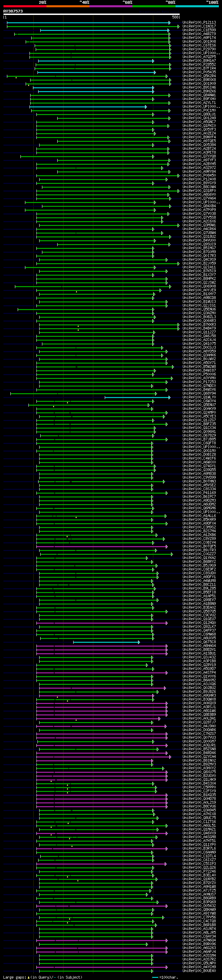Select label UniRef100_B7JB85

tap(199, 439)
